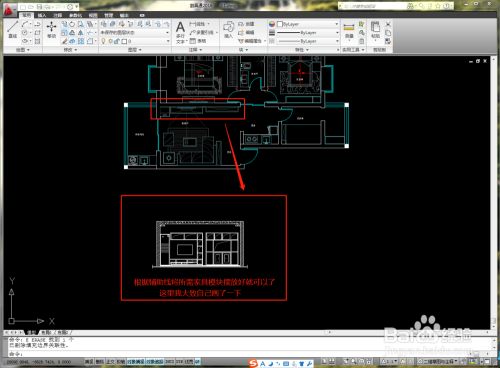Image resolution: width=500 pixels, height=368 pixels.
Task: Switch to the View (视图) ribbon tab
Action: [x=93, y=15]
